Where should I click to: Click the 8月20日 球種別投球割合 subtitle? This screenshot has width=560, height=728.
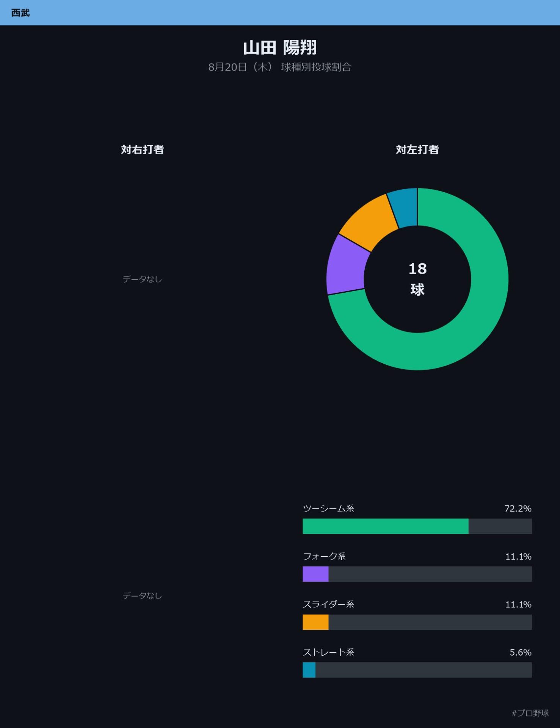(x=280, y=67)
